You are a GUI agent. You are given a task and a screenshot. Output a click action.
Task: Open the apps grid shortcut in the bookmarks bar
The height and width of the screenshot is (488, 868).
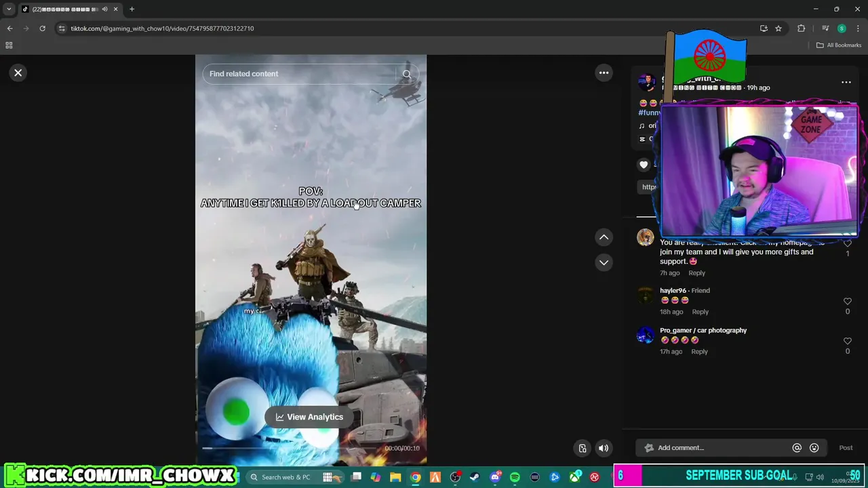(9, 45)
